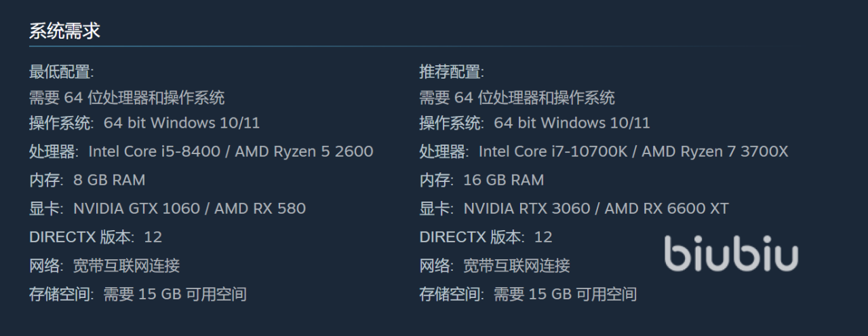Click recommended 需要 64 位处理器和操作系统 note
The image size is (868, 336).
click(x=517, y=98)
